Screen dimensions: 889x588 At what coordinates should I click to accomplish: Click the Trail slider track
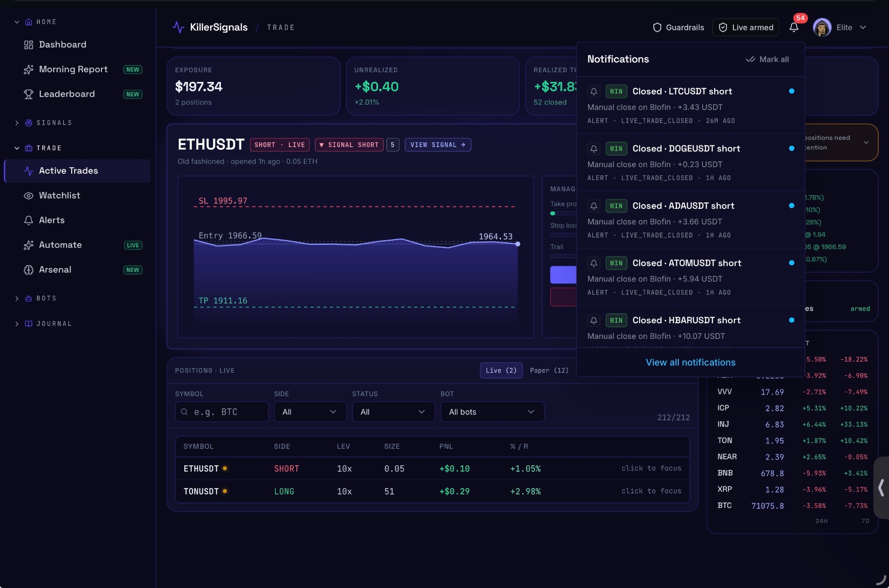click(563, 256)
